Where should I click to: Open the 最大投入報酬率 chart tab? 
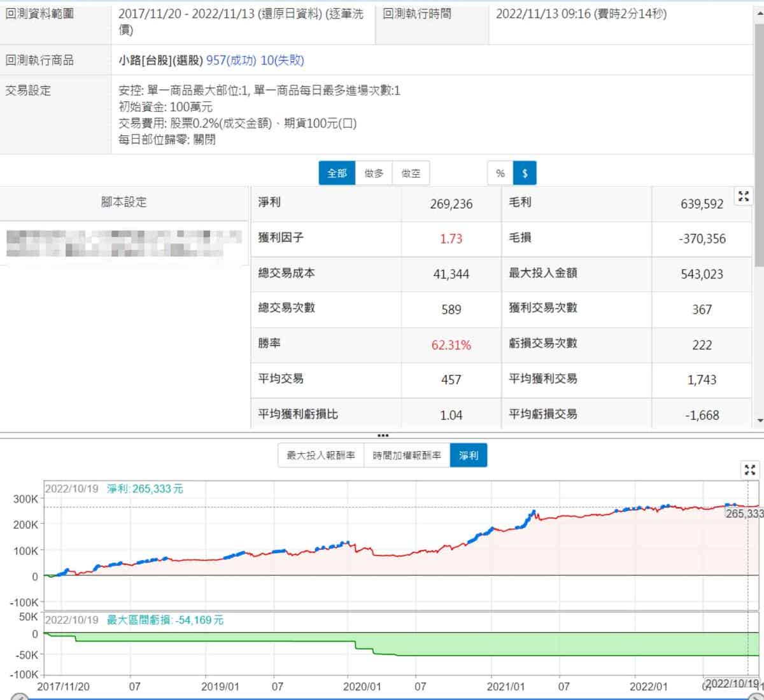(x=321, y=456)
